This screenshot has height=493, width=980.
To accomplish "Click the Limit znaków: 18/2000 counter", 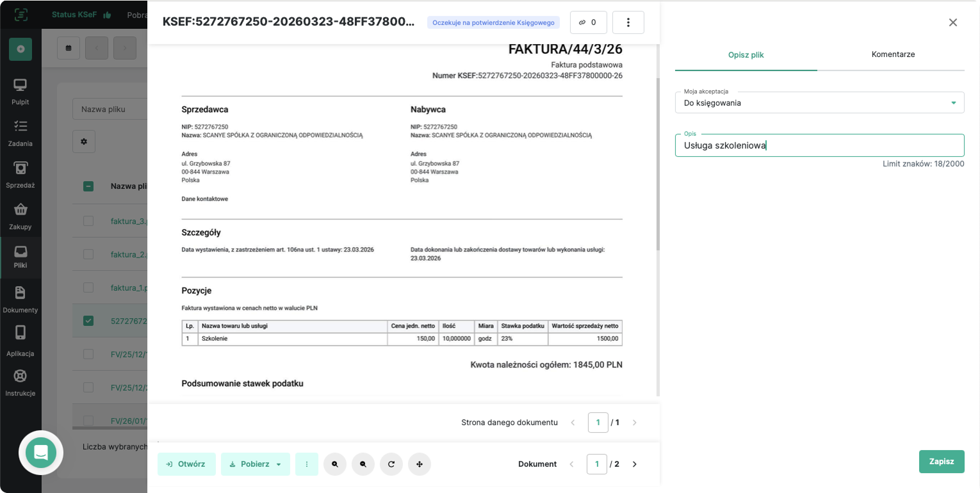I will pyautogui.click(x=924, y=164).
